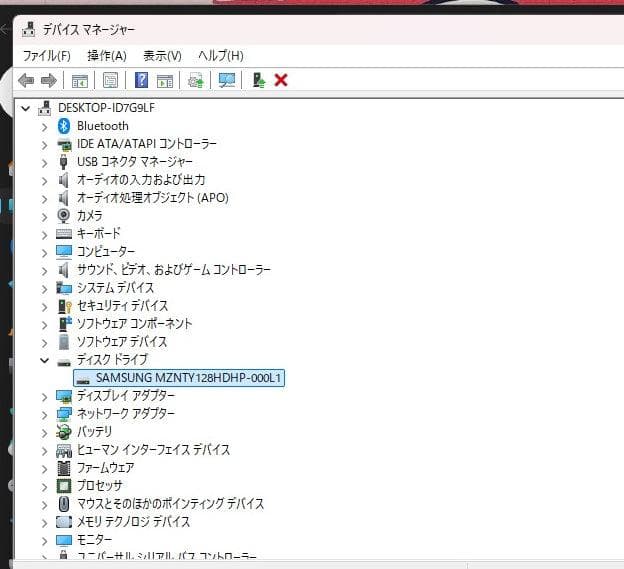Click the ネットワーク アダプター icon
Screen dimensions: 624x569
pos(64,414)
